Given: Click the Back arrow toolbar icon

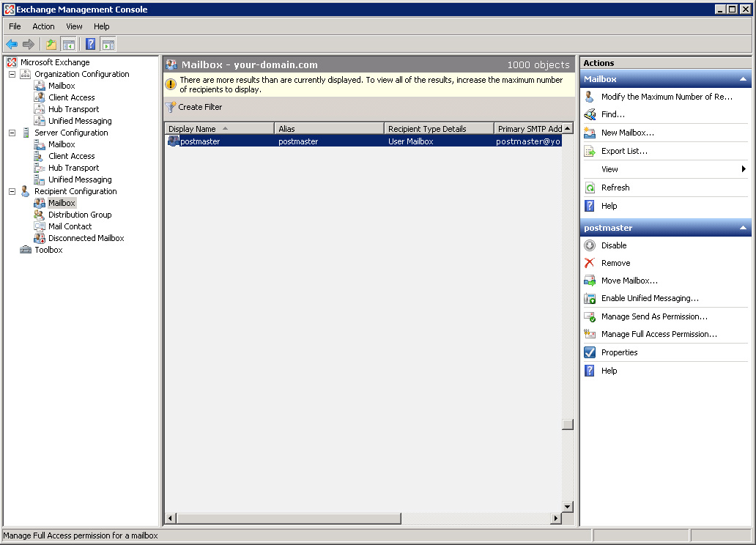Looking at the screenshot, I should click(12, 45).
